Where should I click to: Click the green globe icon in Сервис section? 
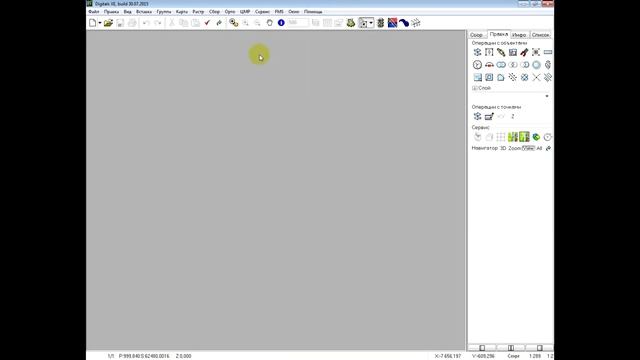pos(536,137)
